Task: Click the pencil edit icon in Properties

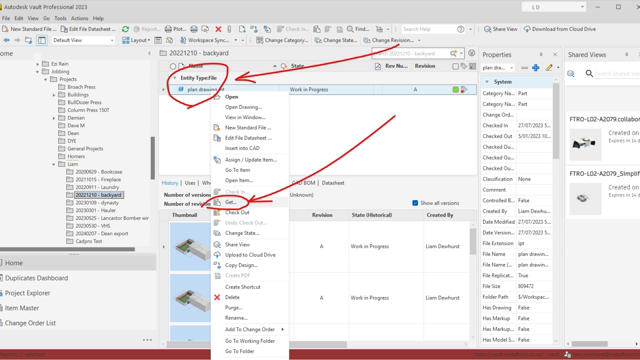Action: pos(549,68)
